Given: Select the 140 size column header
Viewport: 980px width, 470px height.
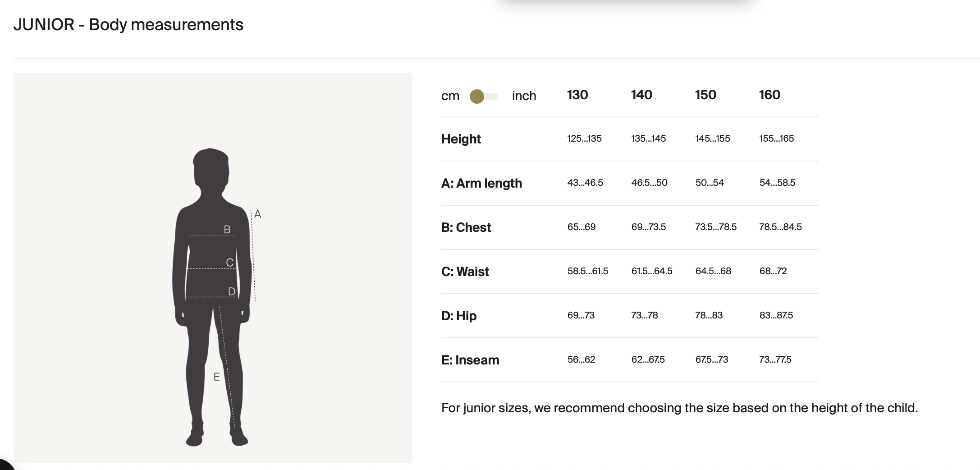Looking at the screenshot, I should coord(641,95).
